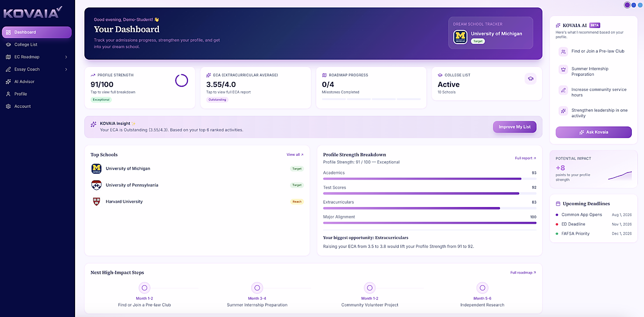Click Summer Internship Preparation recommendation text
The image size is (644, 317).
point(590,72)
